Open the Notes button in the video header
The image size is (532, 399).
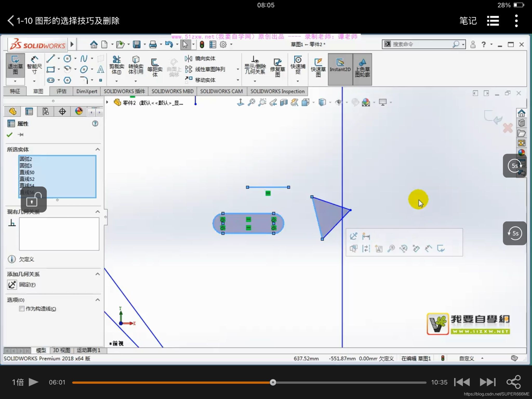[x=468, y=21]
